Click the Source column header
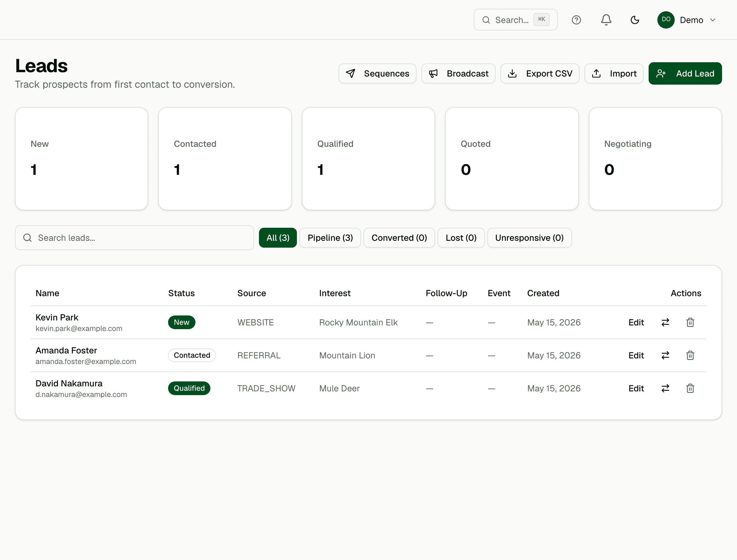Screen dimensions: 737x560 251,293
